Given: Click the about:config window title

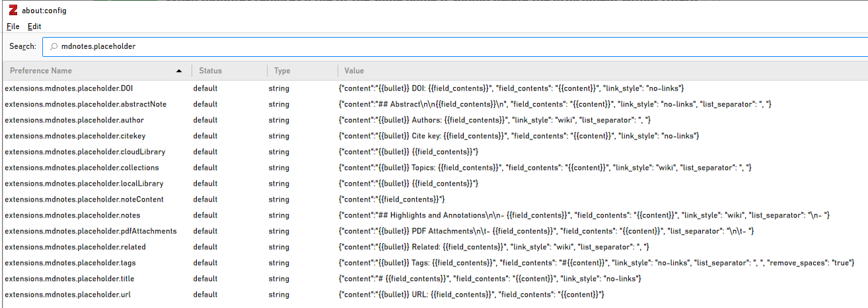Looking at the screenshot, I should pyautogui.click(x=44, y=11).
